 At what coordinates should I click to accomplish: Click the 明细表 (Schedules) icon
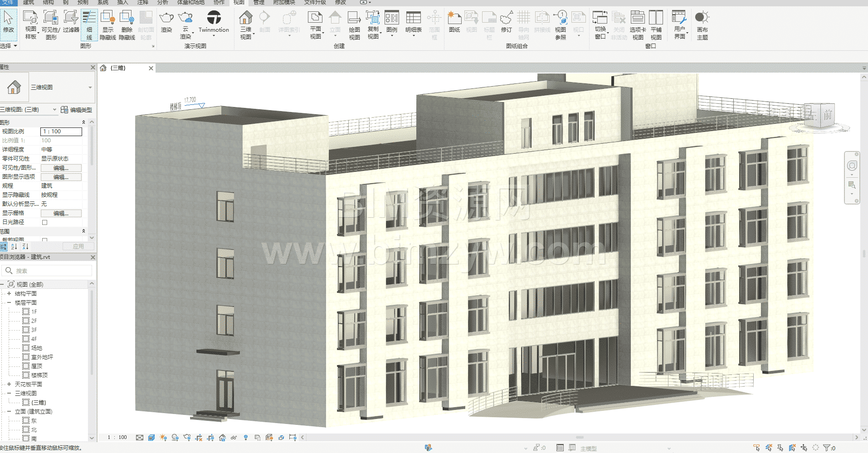(413, 19)
